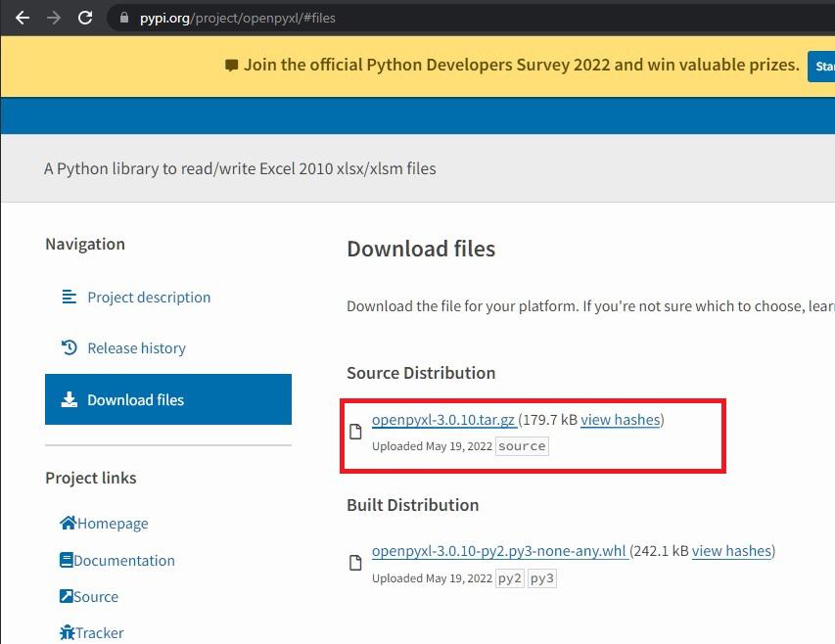Open the Tracker project link
The width and height of the screenshot is (835, 644).
point(100,633)
